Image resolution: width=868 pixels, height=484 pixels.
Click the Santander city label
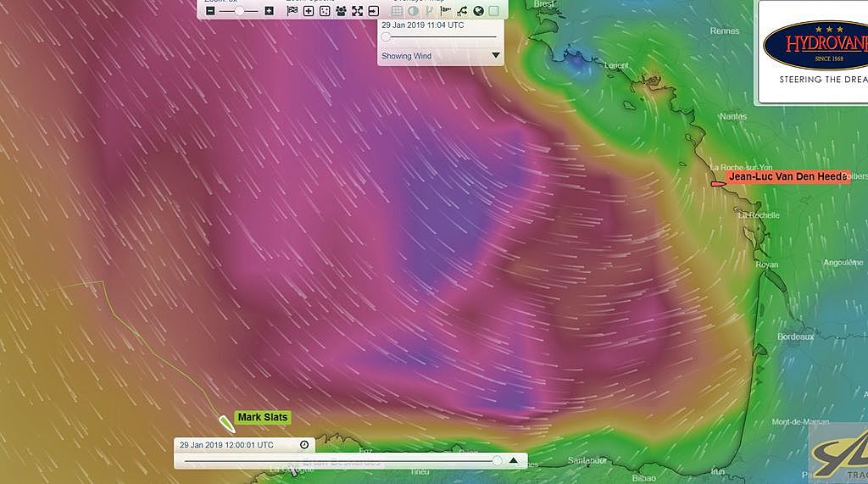coord(587,460)
